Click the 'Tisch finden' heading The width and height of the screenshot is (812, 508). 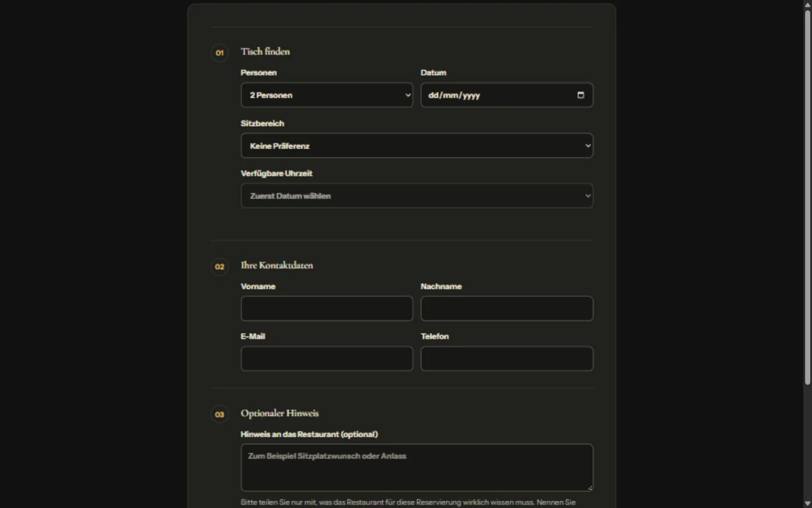pyautogui.click(x=265, y=51)
